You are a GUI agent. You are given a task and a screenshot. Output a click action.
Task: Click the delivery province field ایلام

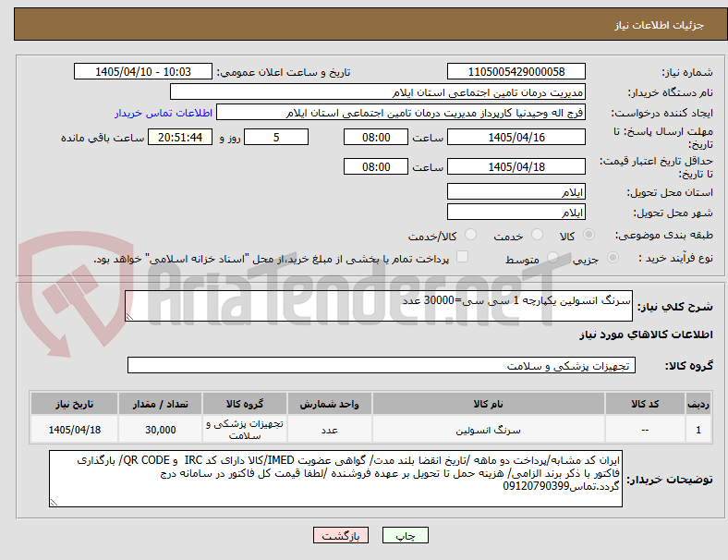[x=516, y=191]
